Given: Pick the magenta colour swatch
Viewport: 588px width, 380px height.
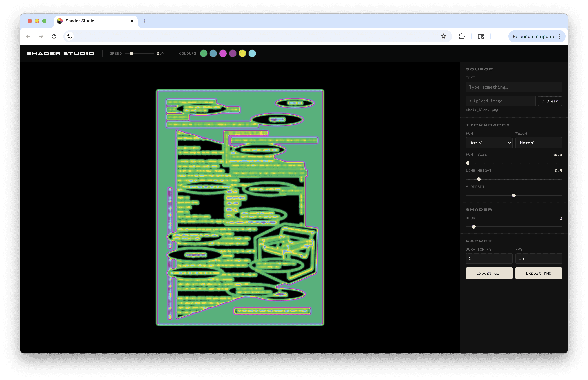Looking at the screenshot, I should tap(223, 54).
